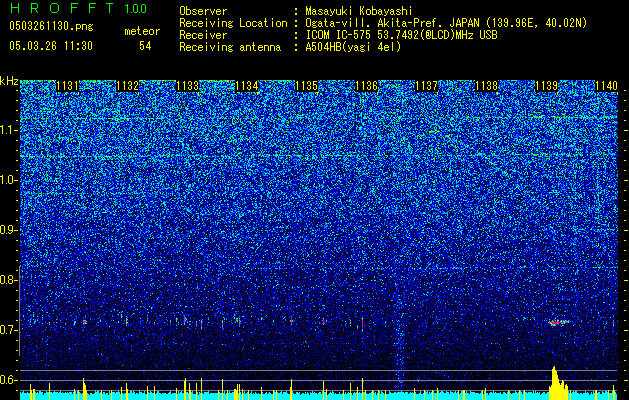
Task: Select the file name 0503261130.png
Action: (x=51, y=26)
